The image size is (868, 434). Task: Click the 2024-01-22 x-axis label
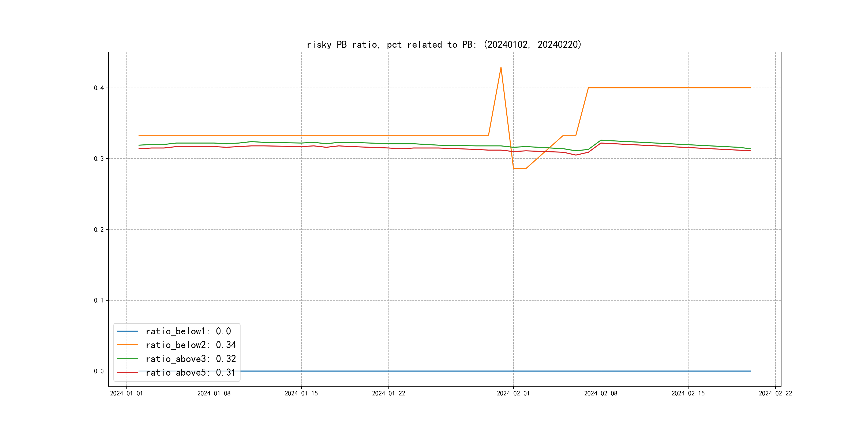click(388, 393)
